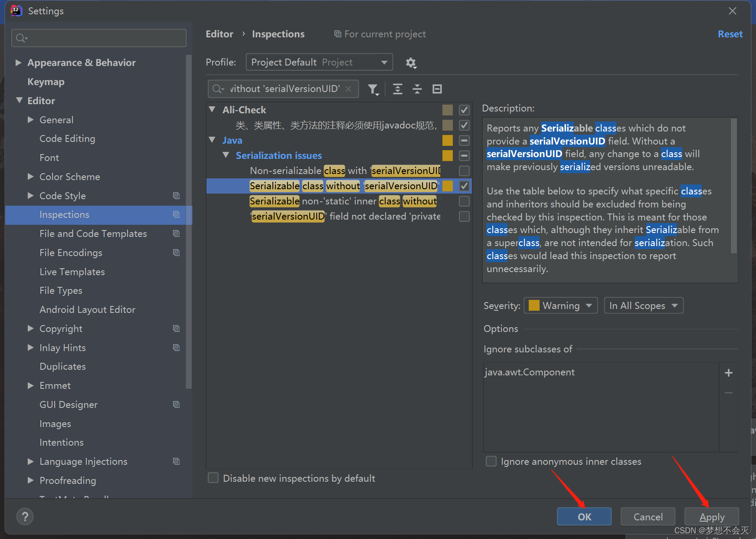756x539 pixels.
Task: Click the Reset link
Action: pyautogui.click(x=730, y=34)
